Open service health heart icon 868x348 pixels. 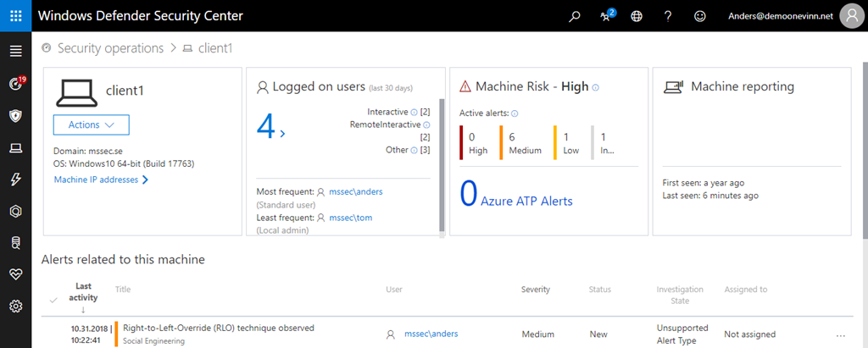pyautogui.click(x=15, y=274)
